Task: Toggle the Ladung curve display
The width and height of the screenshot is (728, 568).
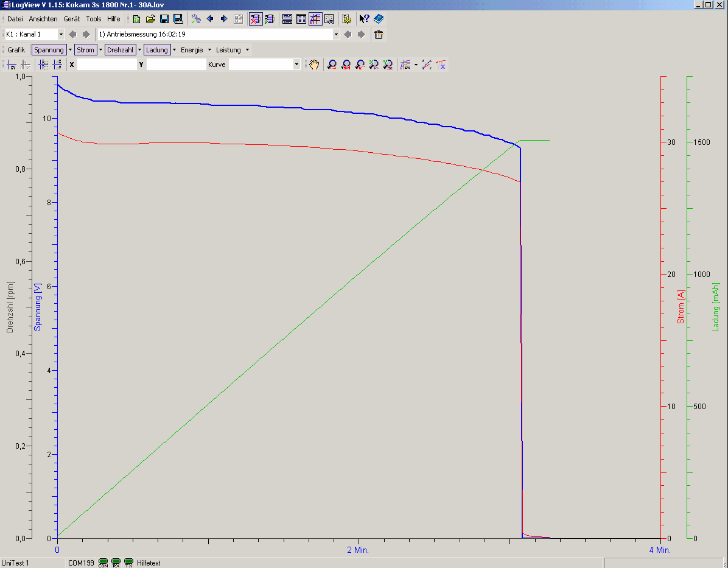Action: pos(156,50)
